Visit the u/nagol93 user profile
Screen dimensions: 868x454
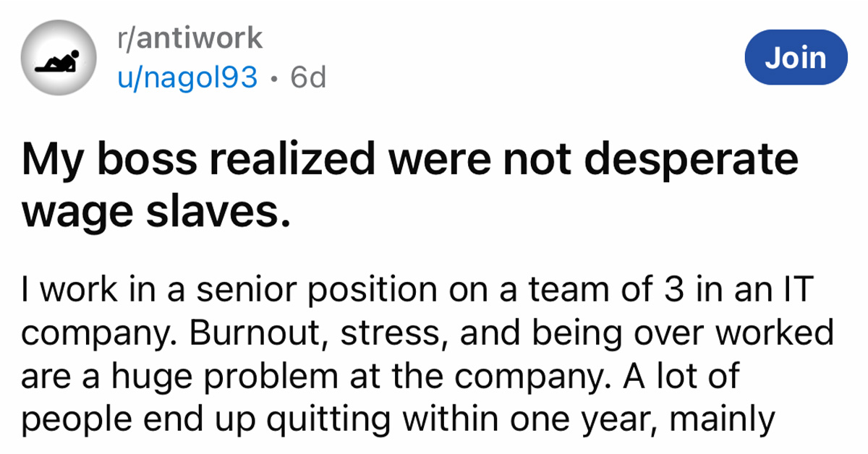coord(188,77)
